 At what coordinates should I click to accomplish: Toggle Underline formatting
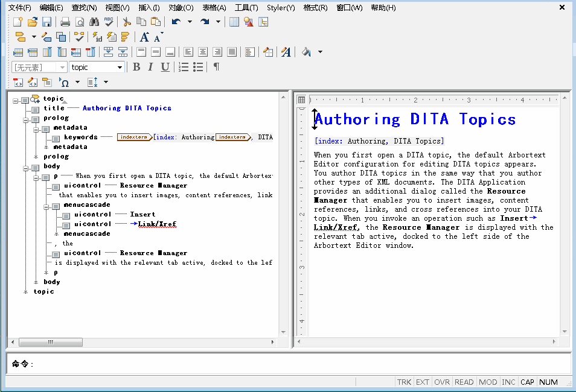tap(165, 67)
